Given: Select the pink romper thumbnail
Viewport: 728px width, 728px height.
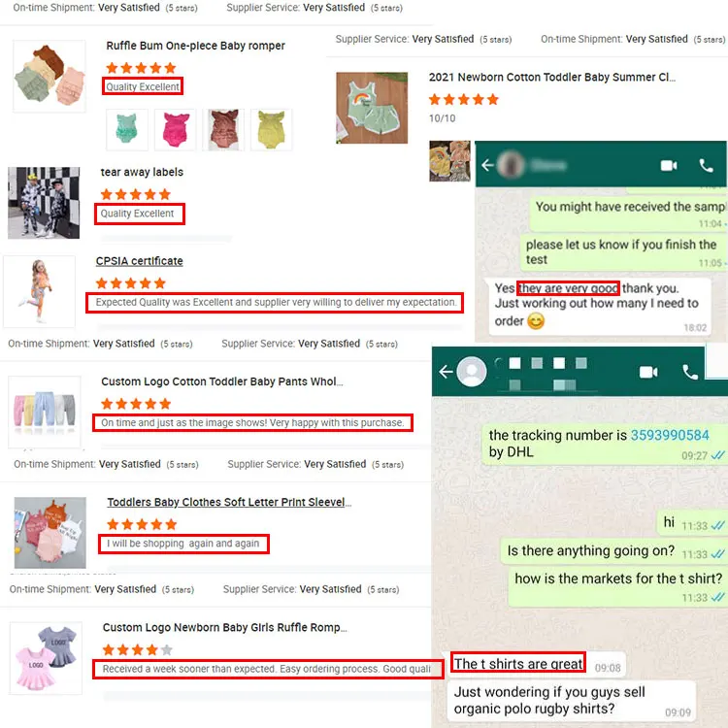Looking at the screenshot, I should [176, 129].
